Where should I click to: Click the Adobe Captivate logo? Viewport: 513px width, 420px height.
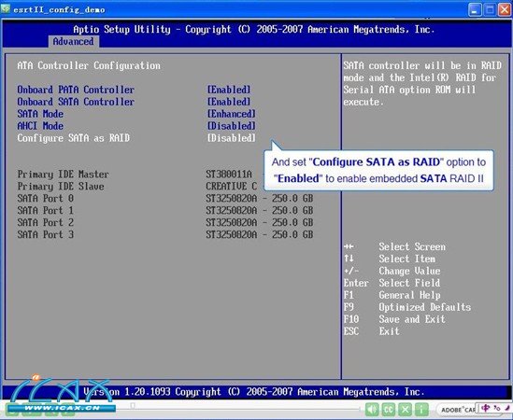[458, 410]
